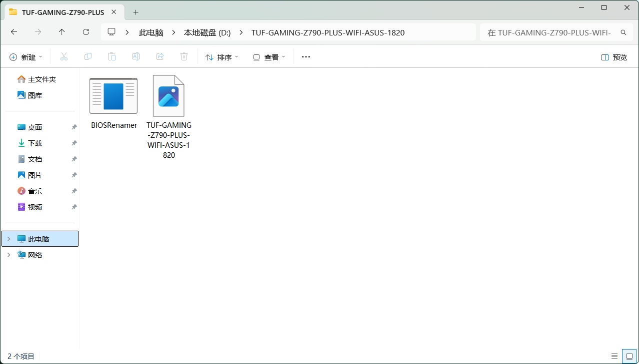
Task: Click the pin icon beside 文档
Action: click(x=74, y=159)
